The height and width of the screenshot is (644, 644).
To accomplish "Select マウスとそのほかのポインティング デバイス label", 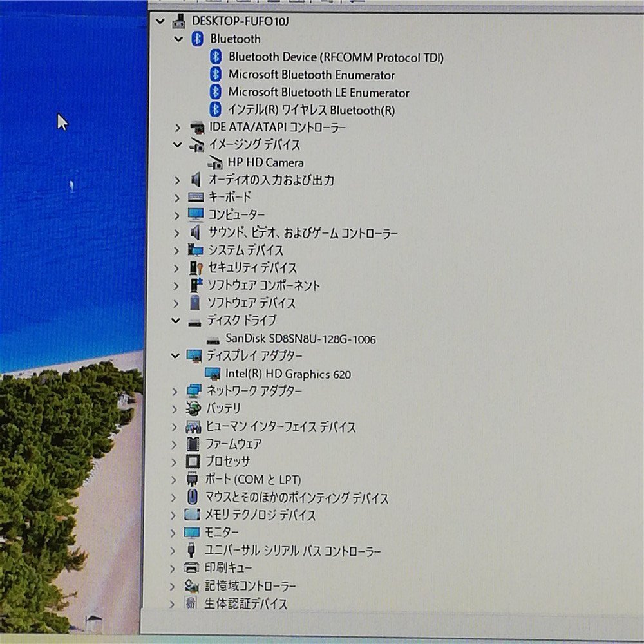I will click(x=297, y=497).
